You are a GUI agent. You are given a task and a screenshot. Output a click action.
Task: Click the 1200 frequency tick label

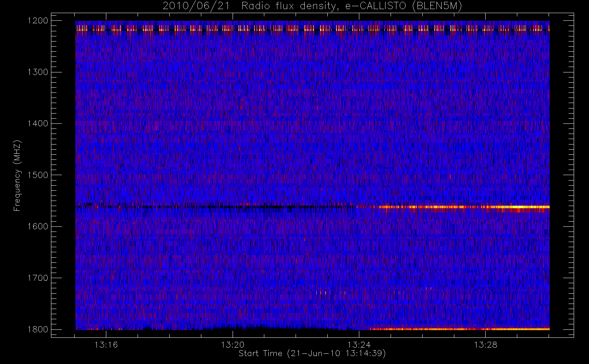coord(37,21)
